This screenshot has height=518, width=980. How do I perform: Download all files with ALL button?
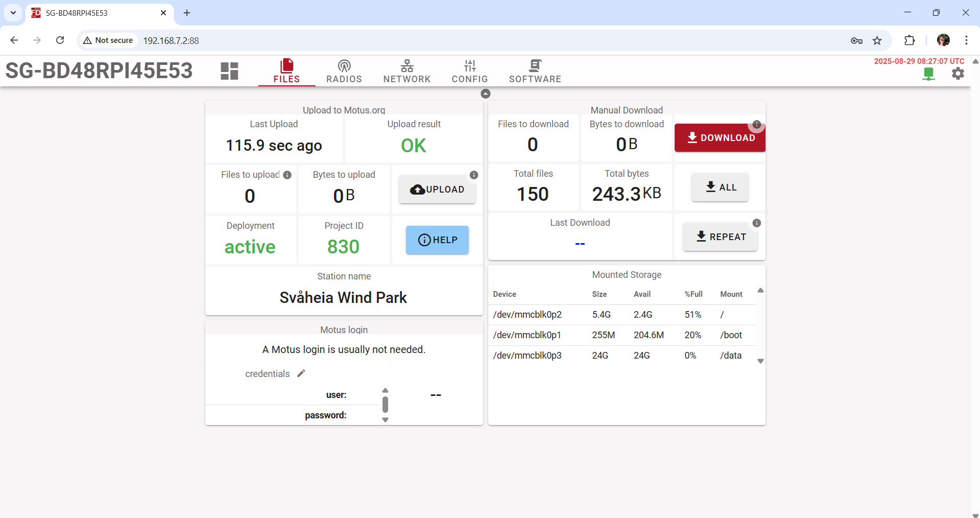point(720,187)
